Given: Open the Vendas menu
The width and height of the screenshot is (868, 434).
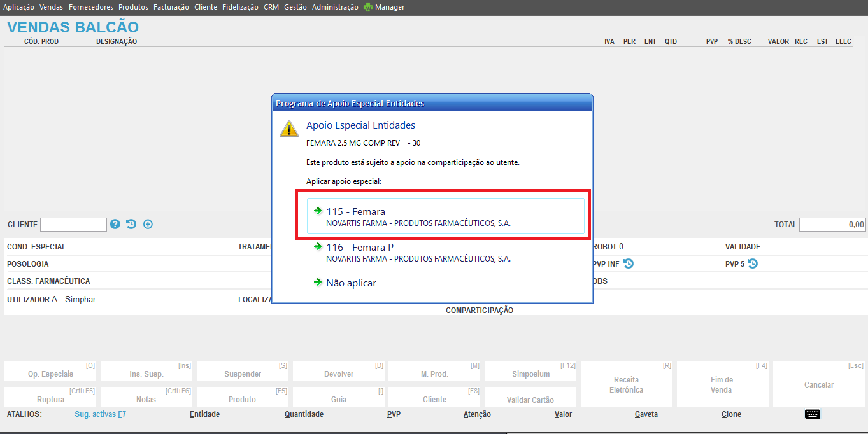Looking at the screenshot, I should tap(51, 7).
